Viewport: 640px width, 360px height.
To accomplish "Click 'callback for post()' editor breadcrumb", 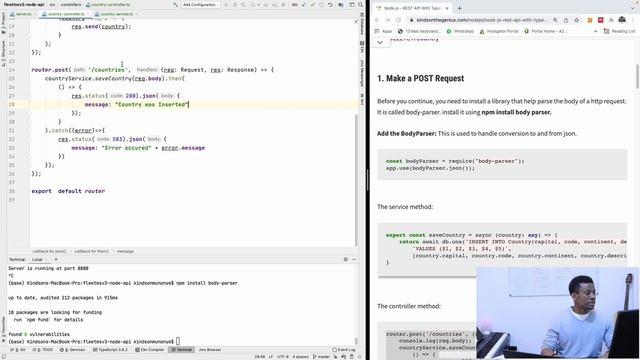I will click(x=49, y=251).
